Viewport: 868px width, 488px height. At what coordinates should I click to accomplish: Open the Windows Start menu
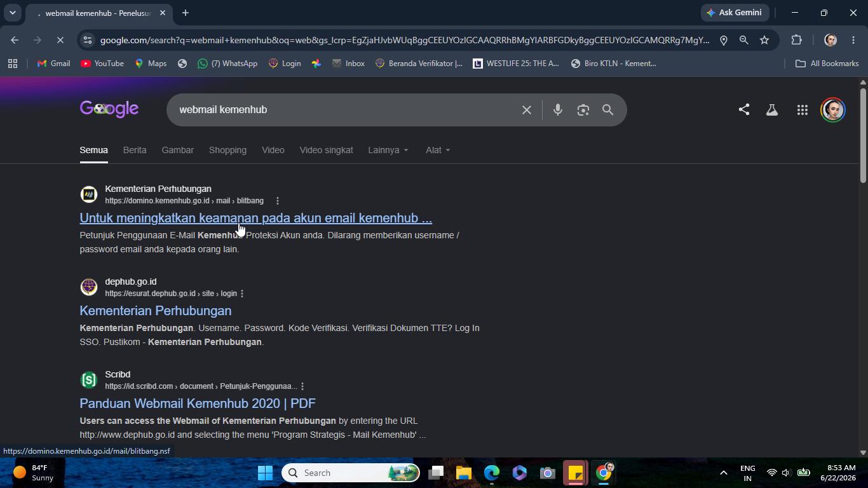coord(266,473)
